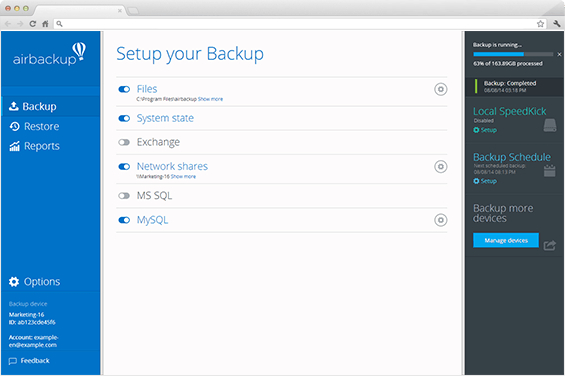The height and width of the screenshot is (376, 565).
Task: Cancel running backup with the X icon
Action: [x=559, y=54]
